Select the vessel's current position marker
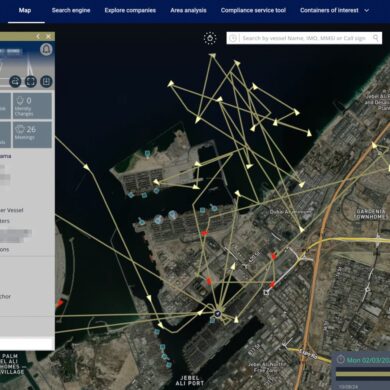390x390 pixels. (217, 313)
